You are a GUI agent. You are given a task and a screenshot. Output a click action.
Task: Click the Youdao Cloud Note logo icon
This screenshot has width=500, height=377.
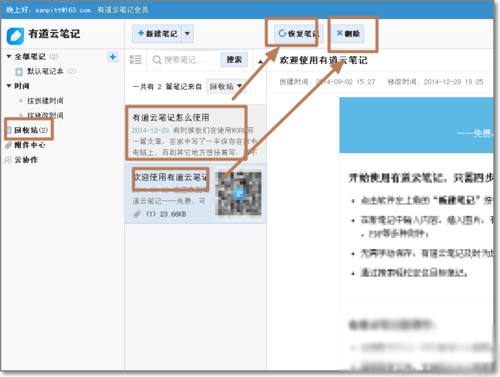pyautogui.click(x=15, y=36)
